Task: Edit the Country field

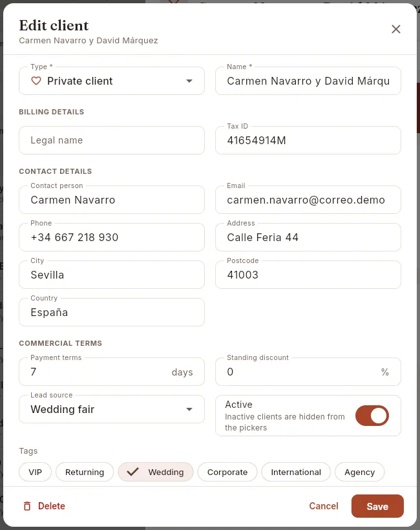Action: pyautogui.click(x=112, y=312)
